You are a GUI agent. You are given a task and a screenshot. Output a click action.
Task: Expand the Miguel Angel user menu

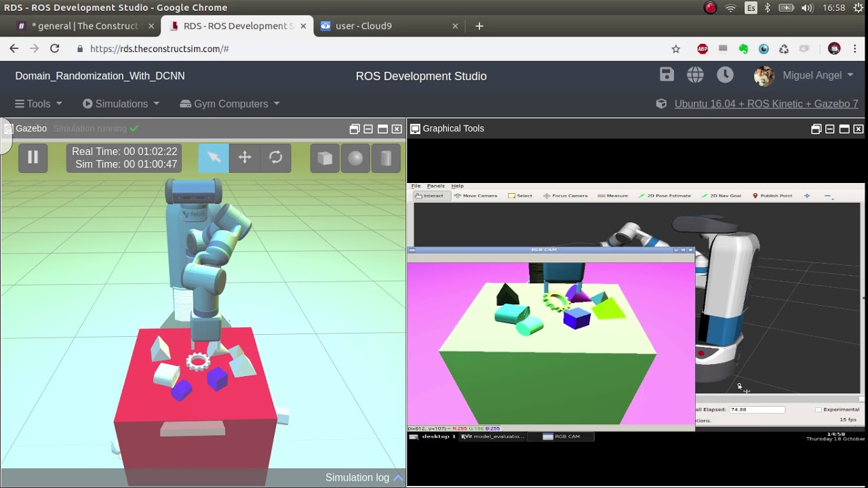point(804,75)
